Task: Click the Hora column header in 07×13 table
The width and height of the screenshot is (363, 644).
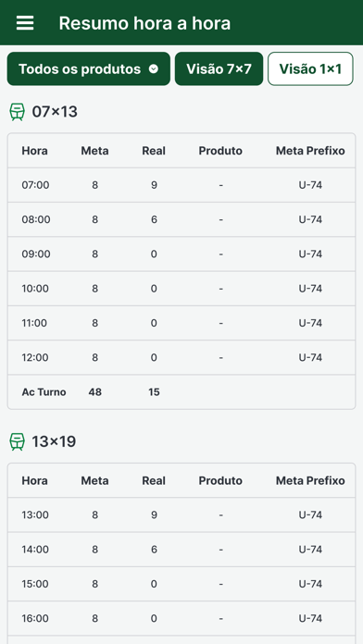Action: click(34, 151)
